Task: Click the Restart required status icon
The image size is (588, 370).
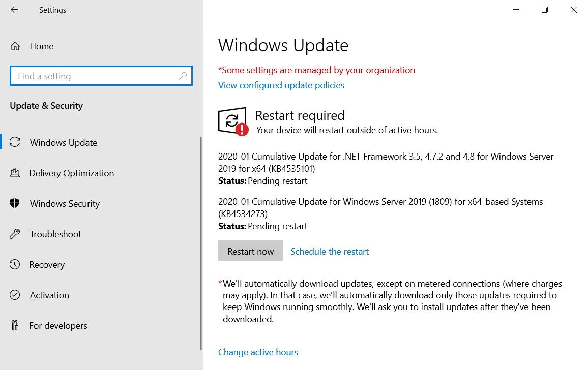Action: 232,121
